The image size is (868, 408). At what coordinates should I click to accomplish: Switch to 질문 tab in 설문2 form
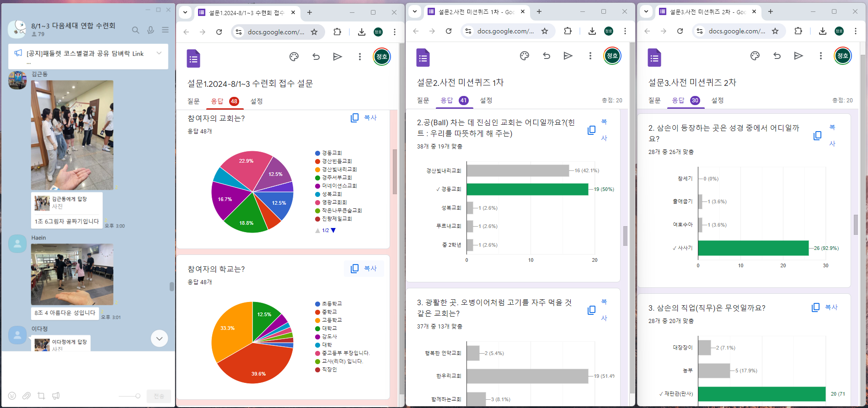[423, 101]
